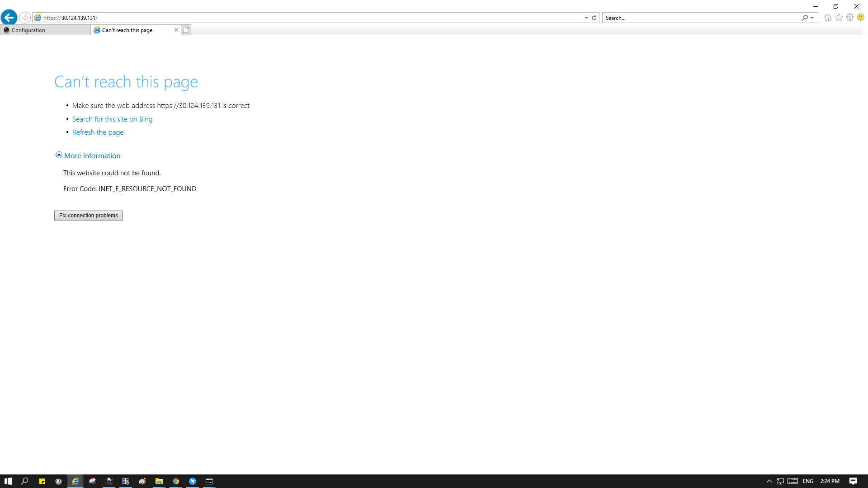This screenshot has height=488, width=868.
Task: Click the Forward navigation arrow
Action: pos(25,18)
